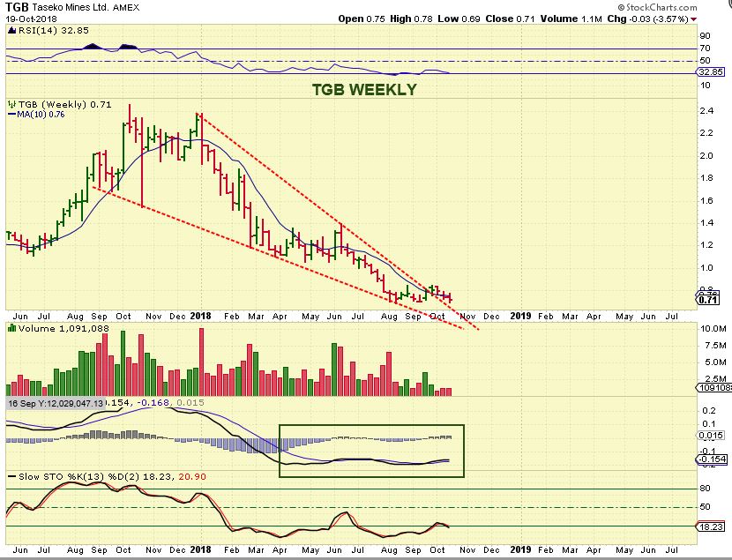Image resolution: width=732 pixels, height=560 pixels.
Task: Select the TGB ticker symbol in the header
Action: tap(17, 7)
